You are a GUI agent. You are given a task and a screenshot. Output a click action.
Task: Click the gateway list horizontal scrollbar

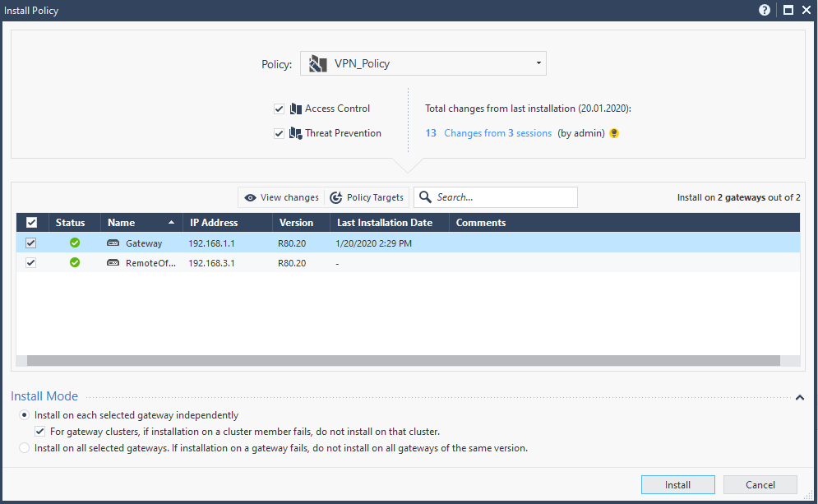pos(403,361)
